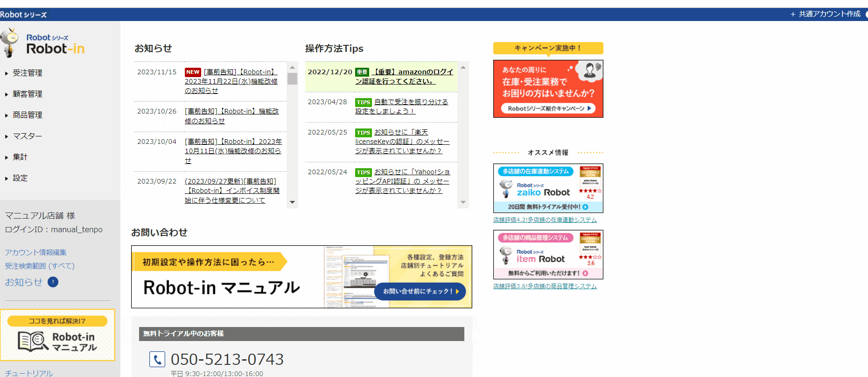Click 店舗評価3.6 多店舗の商品管理システム link
The image size is (868, 377).
click(x=545, y=286)
